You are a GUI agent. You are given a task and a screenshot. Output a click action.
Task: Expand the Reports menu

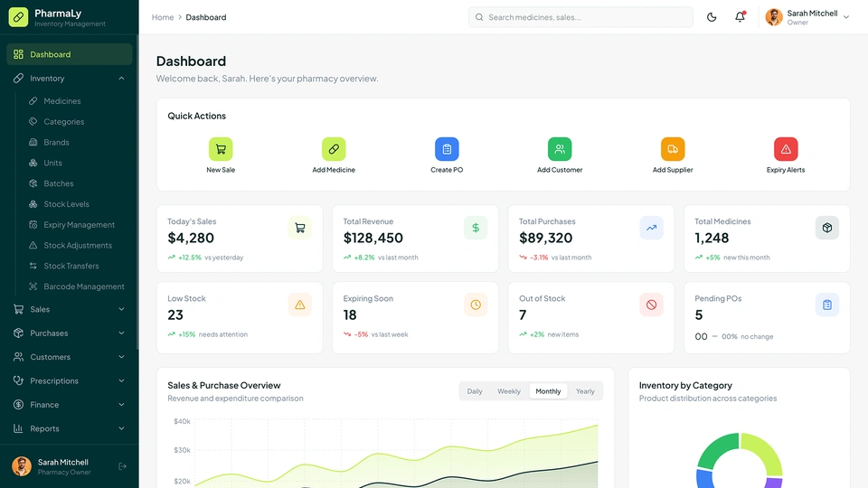[x=70, y=428]
